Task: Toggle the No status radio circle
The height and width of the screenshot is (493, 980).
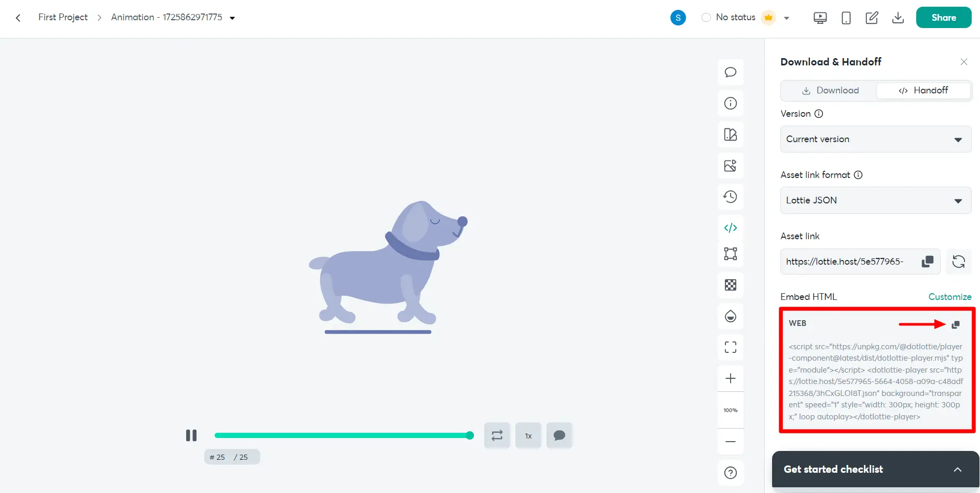Action: [x=706, y=17]
